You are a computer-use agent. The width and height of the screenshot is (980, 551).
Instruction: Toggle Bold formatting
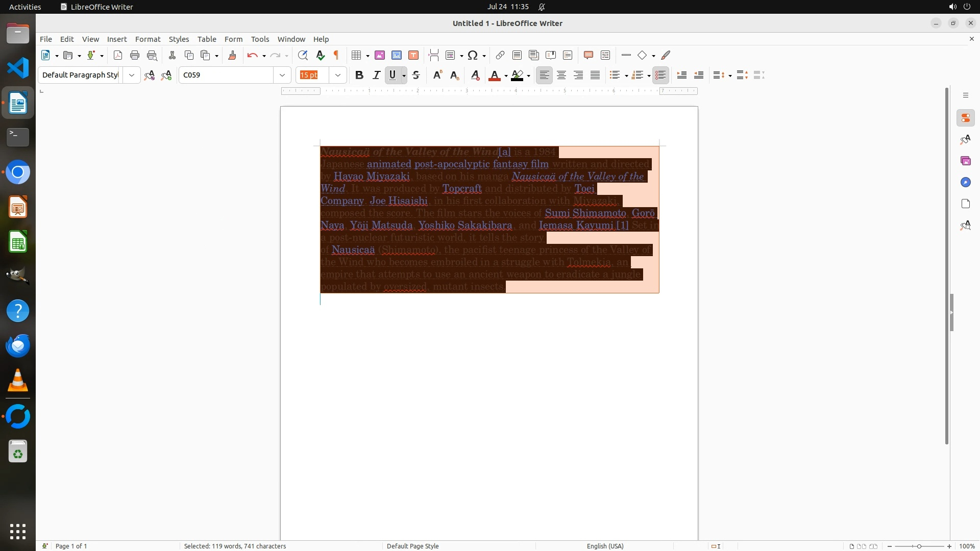click(359, 75)
